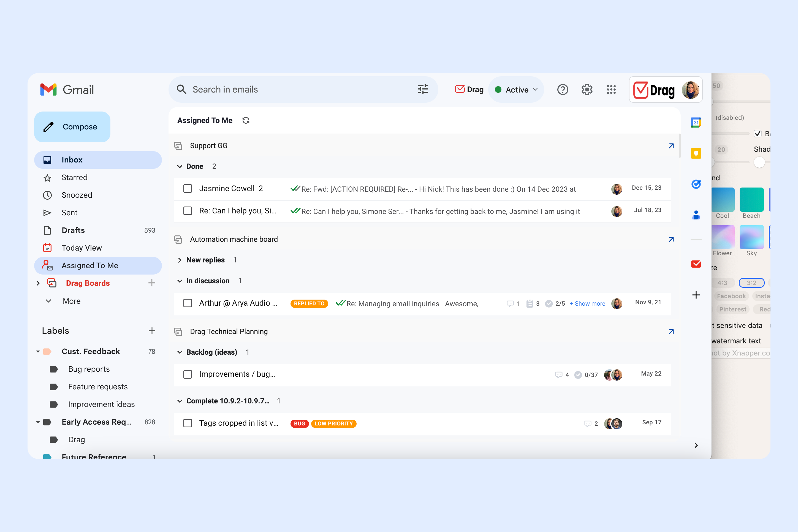
Task: Open search filter options icon
Action: pos(423,89)
